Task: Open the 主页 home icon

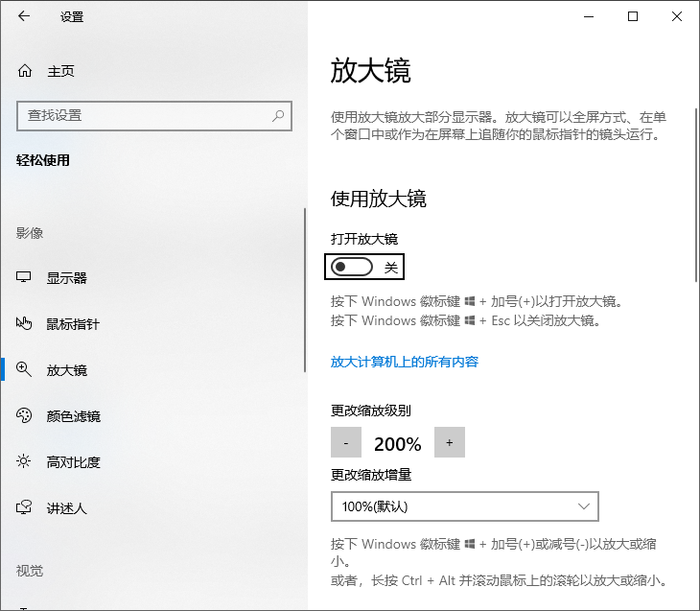Action: point(25,71)
